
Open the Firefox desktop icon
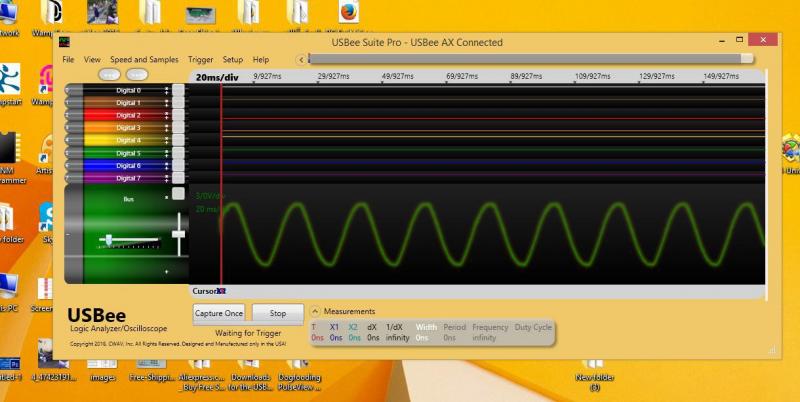(348, 13)
